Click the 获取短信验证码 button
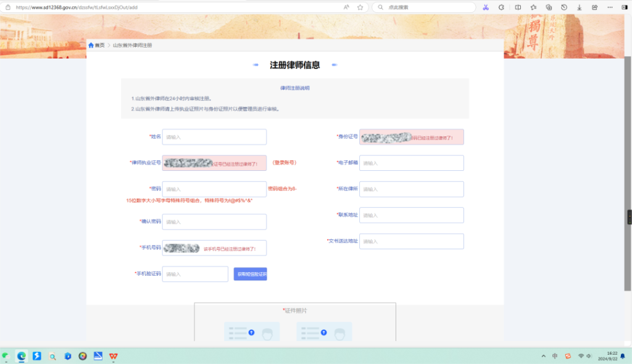The height and width of the screenshot is (364, 632). tap(250, 273)
